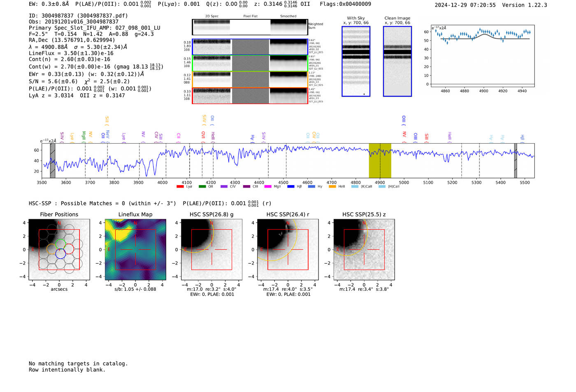
Task: Click the Pixel Flat column header
Action: (250, 16)
